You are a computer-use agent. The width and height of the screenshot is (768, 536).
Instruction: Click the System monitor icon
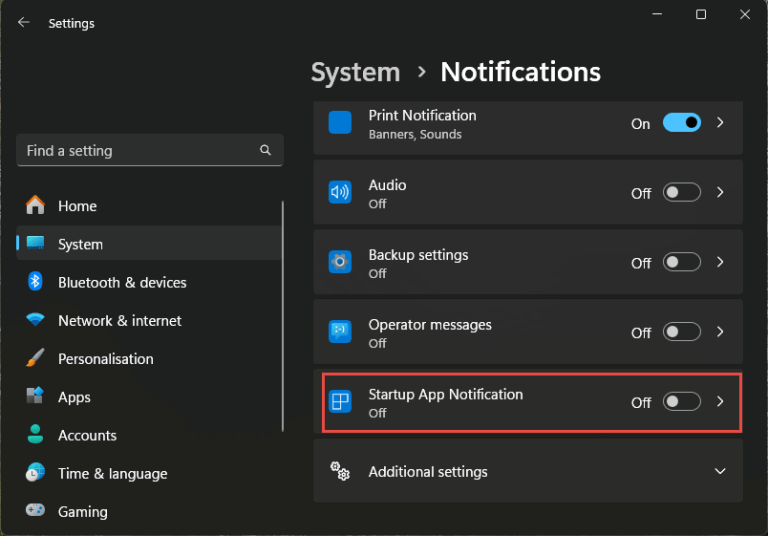click(x=35, y=243)
